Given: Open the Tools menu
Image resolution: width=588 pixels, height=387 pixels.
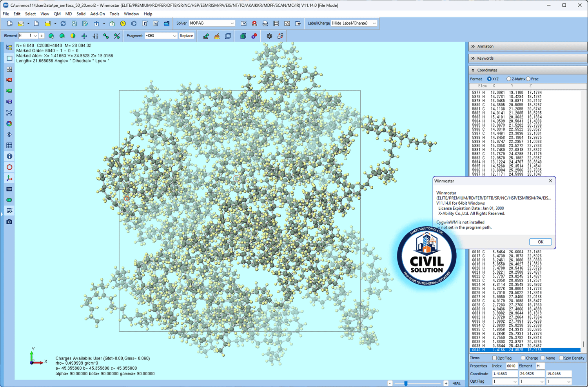Looking at the screenshot, I should coord(114,14).
